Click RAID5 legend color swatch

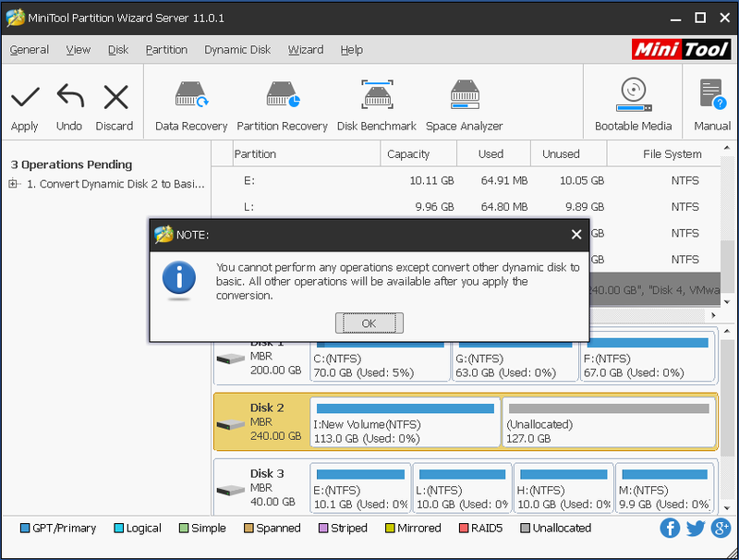(x=464, y=528)
